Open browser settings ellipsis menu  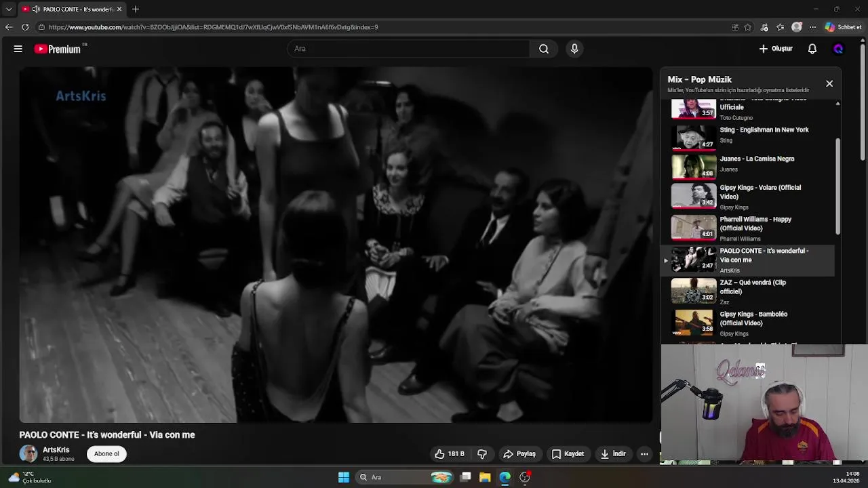pyautogui.click(x=812, y=27)
